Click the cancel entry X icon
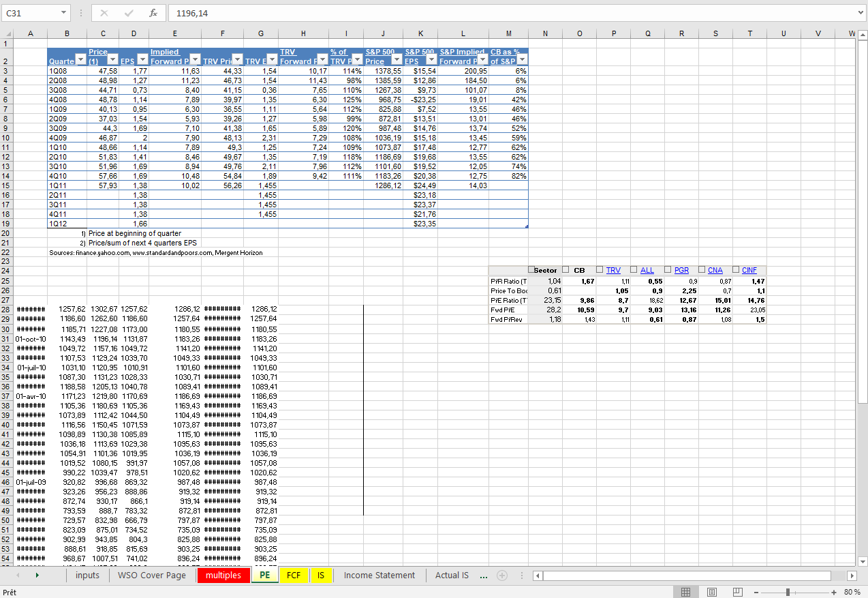This screenshot has width=868, height=598. [x=104, y=12]
